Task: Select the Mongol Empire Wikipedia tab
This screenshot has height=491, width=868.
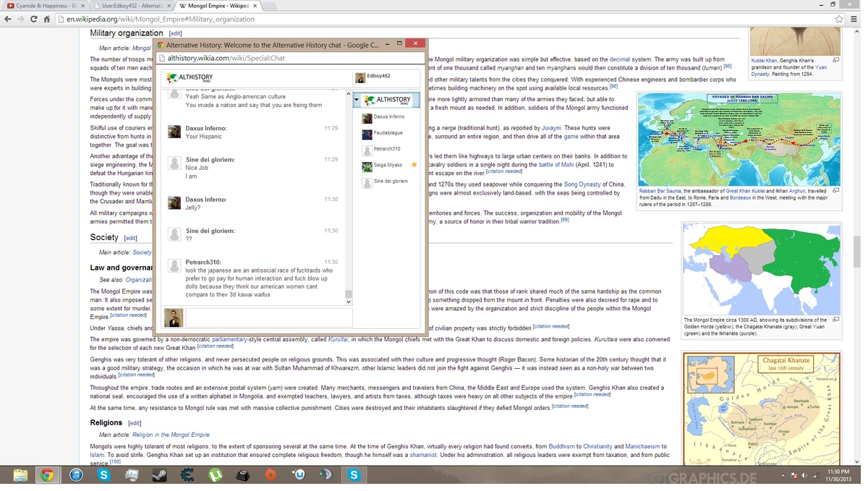Action: 217,6
